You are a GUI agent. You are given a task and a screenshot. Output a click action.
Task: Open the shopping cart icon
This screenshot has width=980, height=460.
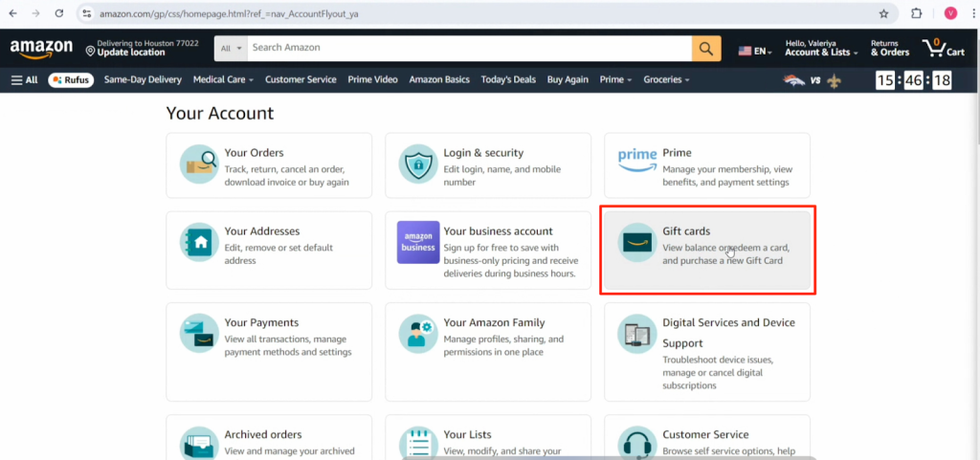(942, 48)
